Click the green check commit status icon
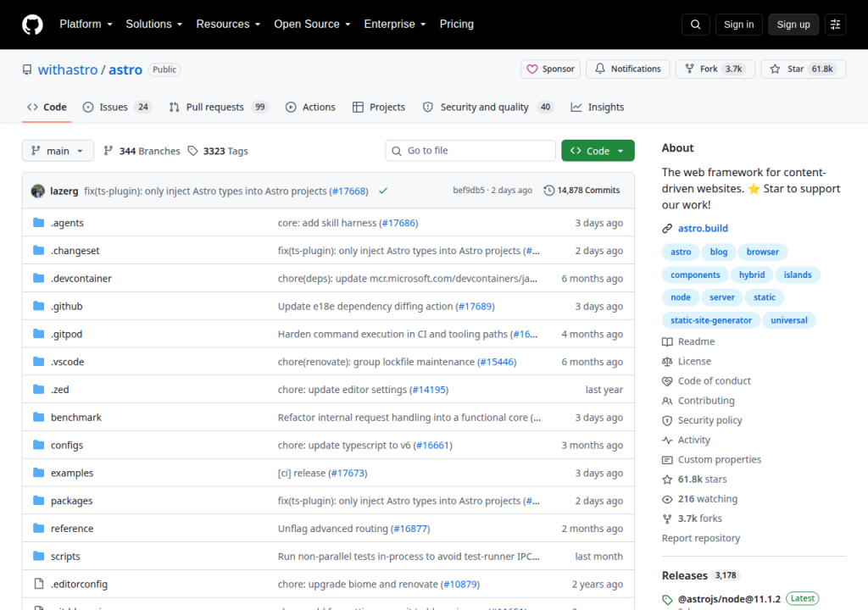868x610 pixels. pos(383,191)
